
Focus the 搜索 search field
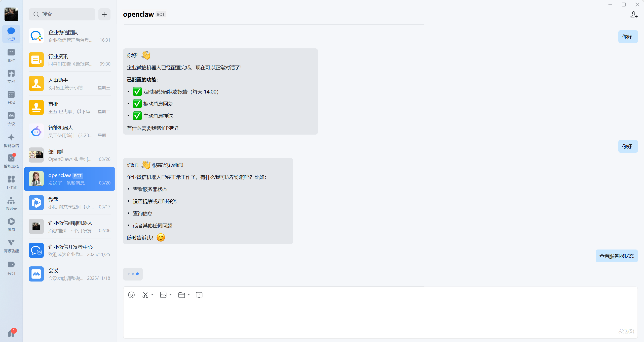click(62, 14)
